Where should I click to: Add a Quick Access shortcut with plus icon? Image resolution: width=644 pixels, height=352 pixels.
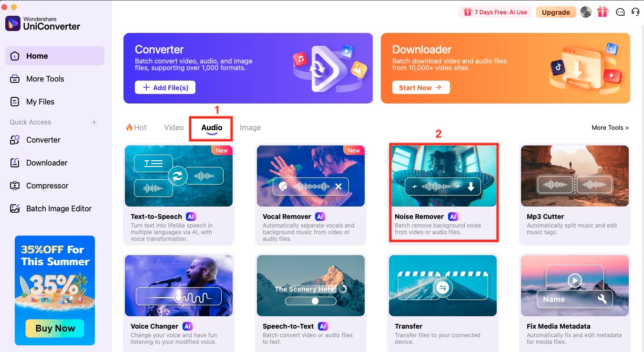coord(94,122)
